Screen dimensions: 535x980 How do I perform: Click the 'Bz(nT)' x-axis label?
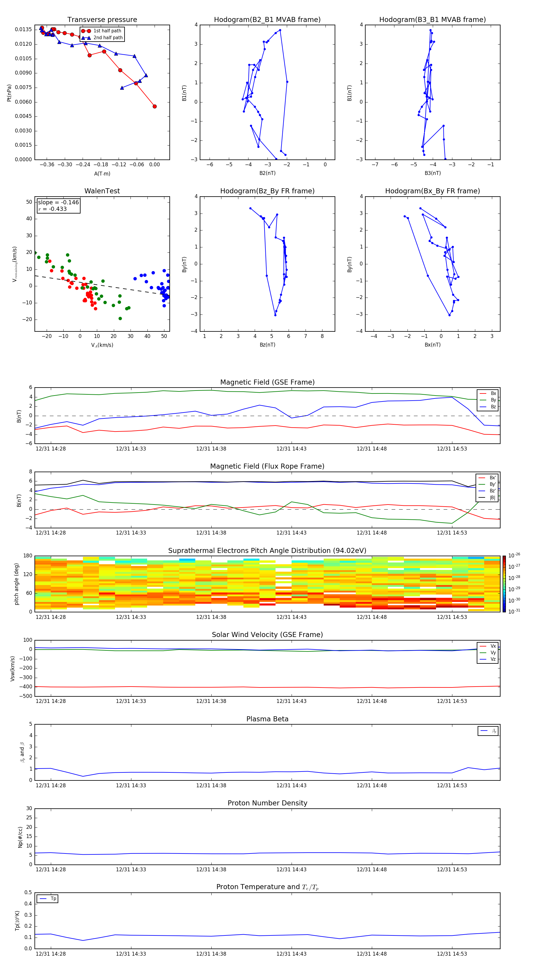pos(267,345)
